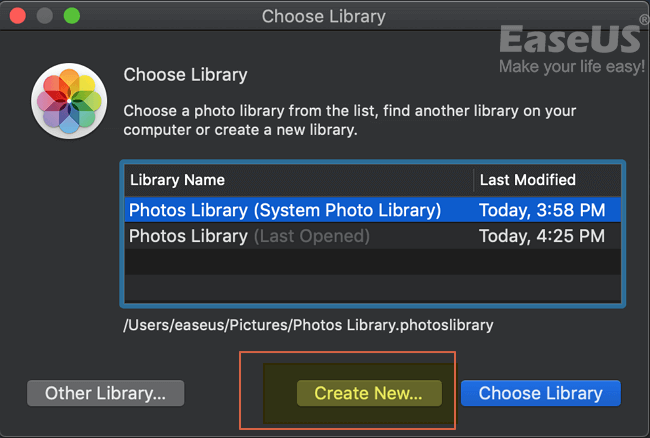This screenshot has width=650, height=438.
Task: Open the Other Library... option
Action: [x=105, y=393]
